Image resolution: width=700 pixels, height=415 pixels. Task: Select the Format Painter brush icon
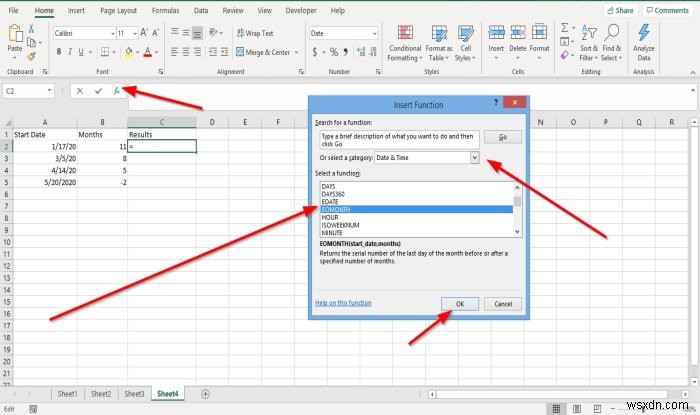31,56
